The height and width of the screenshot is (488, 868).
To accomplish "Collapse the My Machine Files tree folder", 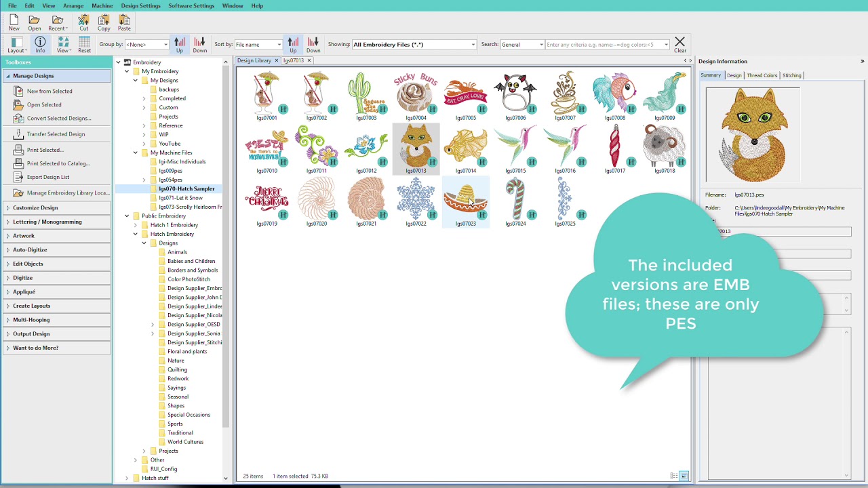I will 135,152.
